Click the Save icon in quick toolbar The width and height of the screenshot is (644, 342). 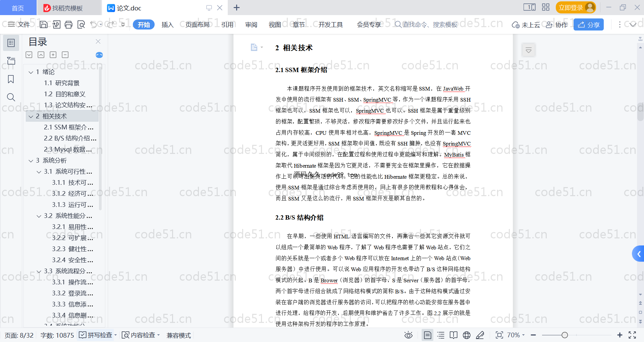click(x=44, y=24)
